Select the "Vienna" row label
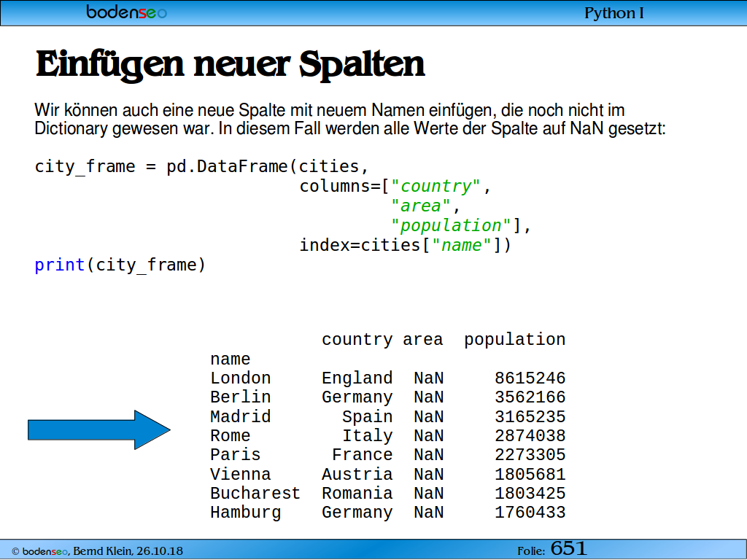The height and width of the screenshot is (560, 747). [x=241, y=474]
